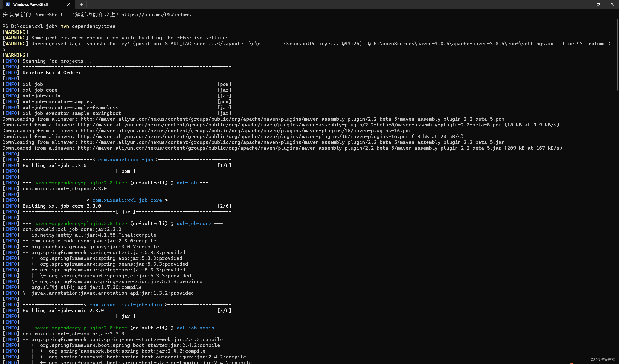The height and width of the screenshot is (364, 619).
Task: Click the com.xuxueli:xxl-job-core blue heading
Action: coord(127,200)
